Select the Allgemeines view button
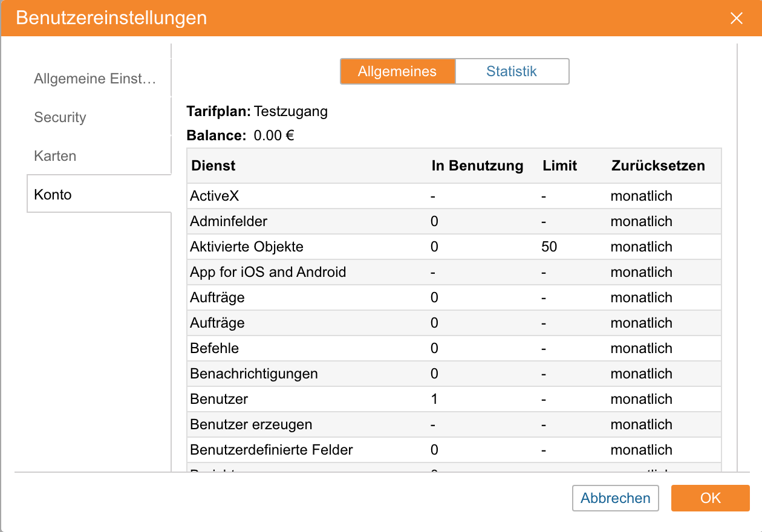 (x=397, y=71)
